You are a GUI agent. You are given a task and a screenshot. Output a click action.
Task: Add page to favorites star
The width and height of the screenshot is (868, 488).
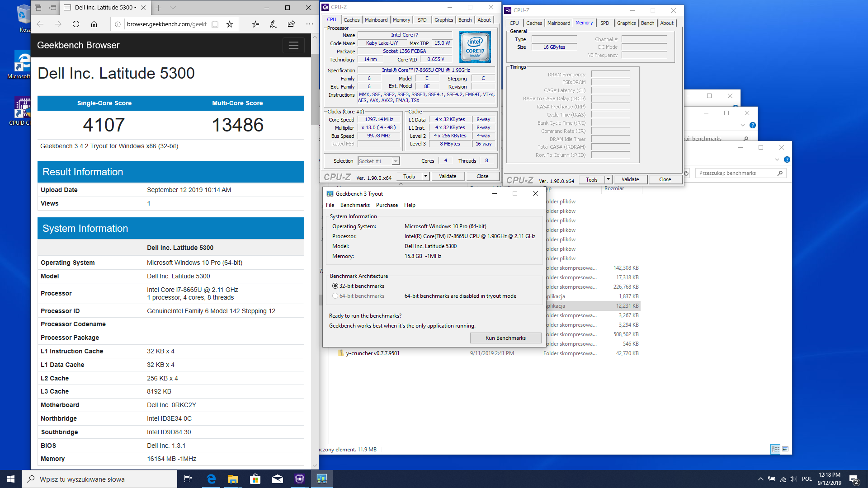[x=230, y=24]
